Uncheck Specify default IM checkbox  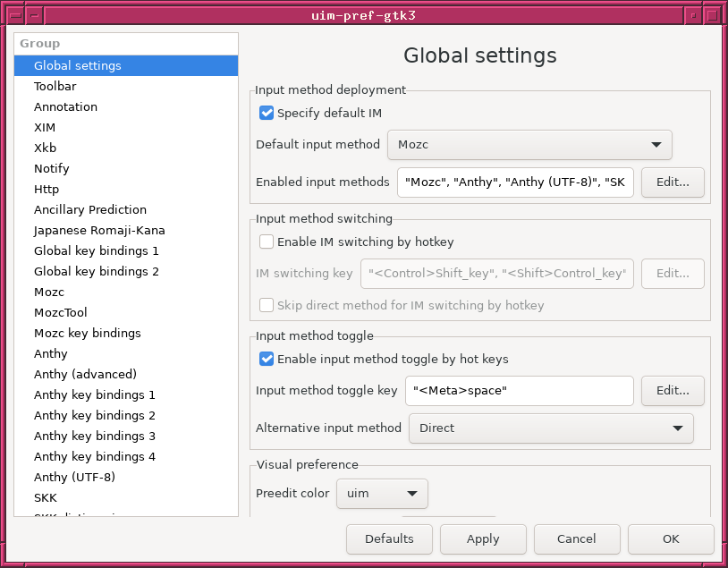pos(267,113)
